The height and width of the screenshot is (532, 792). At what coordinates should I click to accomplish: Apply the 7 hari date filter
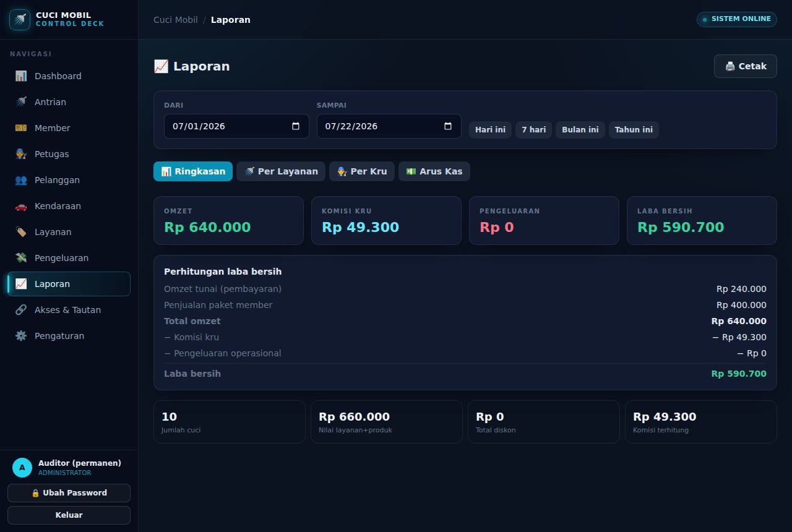[x=533, y=130]
